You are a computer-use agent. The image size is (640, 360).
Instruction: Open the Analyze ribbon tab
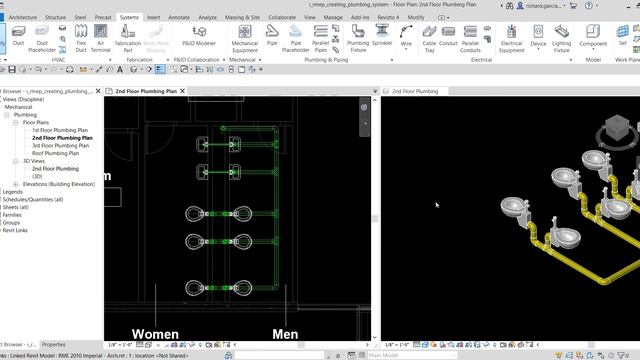(207, 17)
